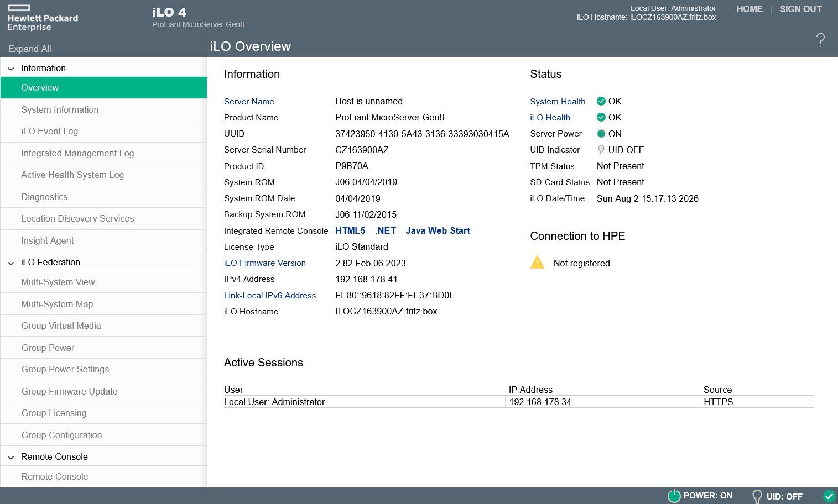This screenshot has width=838, height=504.
Task: Open Multi-System Map
Action: click(x=103, y=304)
